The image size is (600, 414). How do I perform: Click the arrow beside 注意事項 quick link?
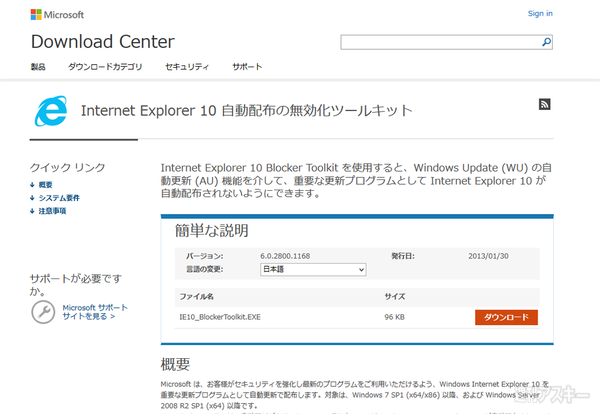click(x=32, y=211)
